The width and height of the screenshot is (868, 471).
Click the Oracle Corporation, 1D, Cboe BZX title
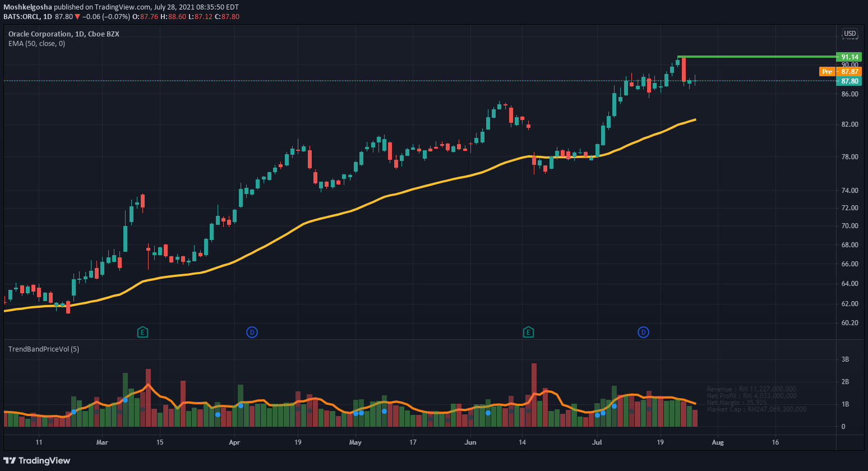point(64,34)
